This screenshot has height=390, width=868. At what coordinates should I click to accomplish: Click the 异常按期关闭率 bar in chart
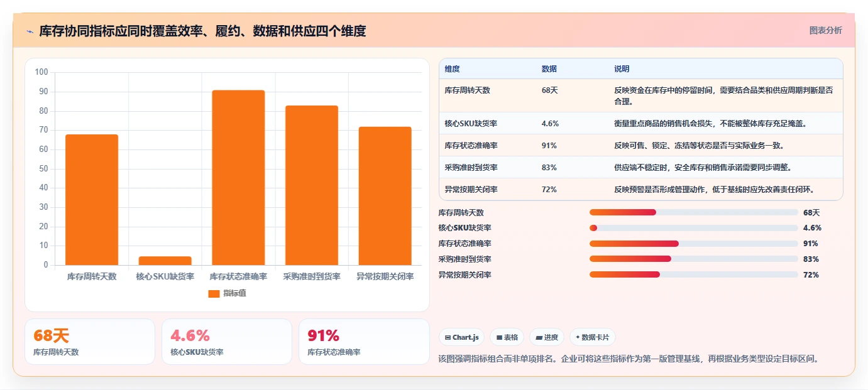[385, 196]
